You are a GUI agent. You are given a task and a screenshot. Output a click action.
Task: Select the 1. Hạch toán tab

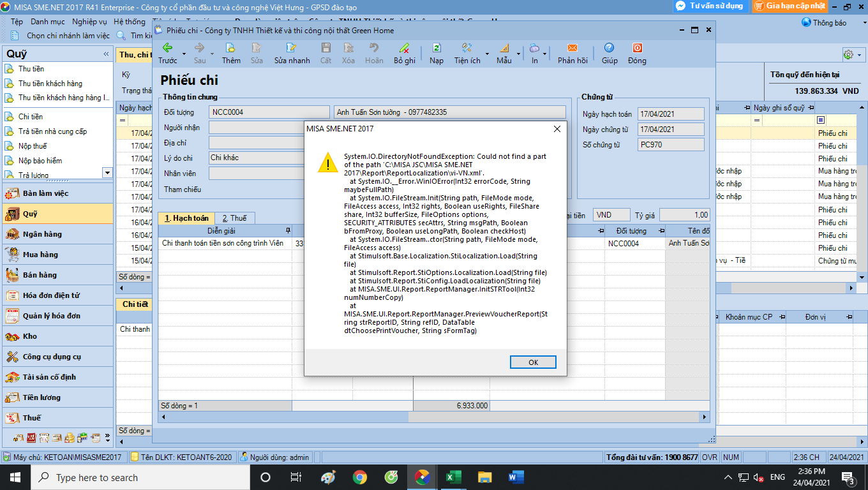pos(186,218)
